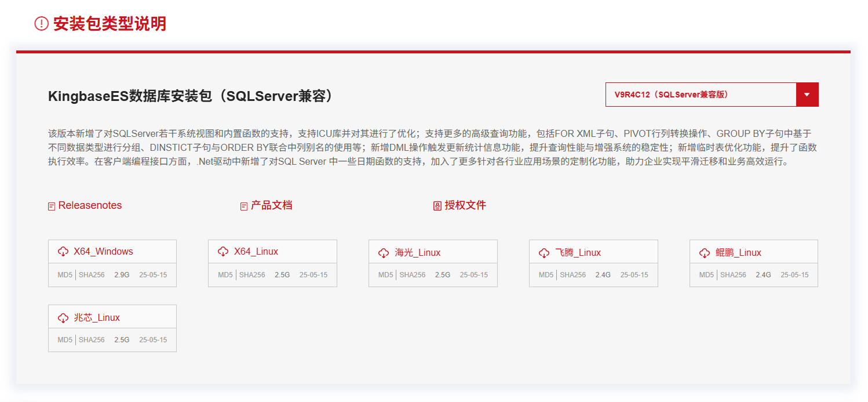This screenshot has height=402, width=868.
Task: Click the cloud download icon for X64_Linux
Action: (x=223, y=252)
